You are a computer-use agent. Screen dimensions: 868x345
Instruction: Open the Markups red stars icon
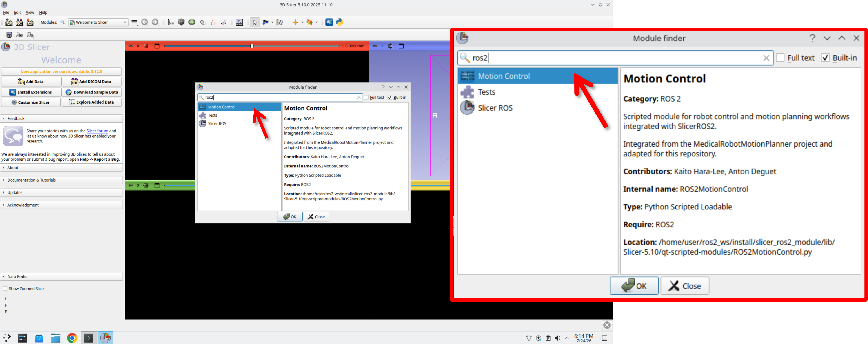[213, 22]
